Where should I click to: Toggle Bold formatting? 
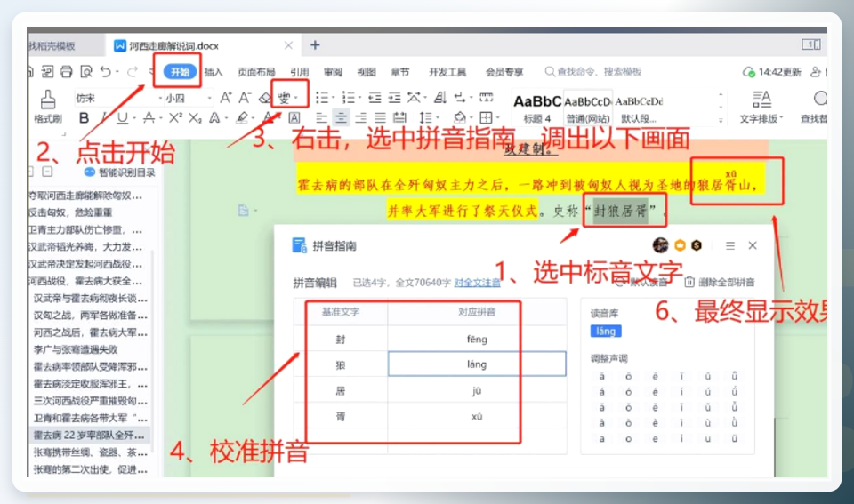84,117
